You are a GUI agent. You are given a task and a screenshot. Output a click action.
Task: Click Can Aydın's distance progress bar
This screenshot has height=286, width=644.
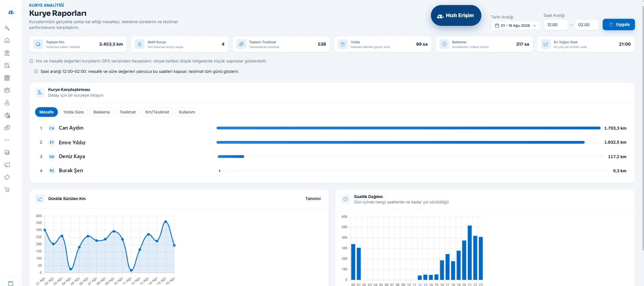[x=408, y=128]
